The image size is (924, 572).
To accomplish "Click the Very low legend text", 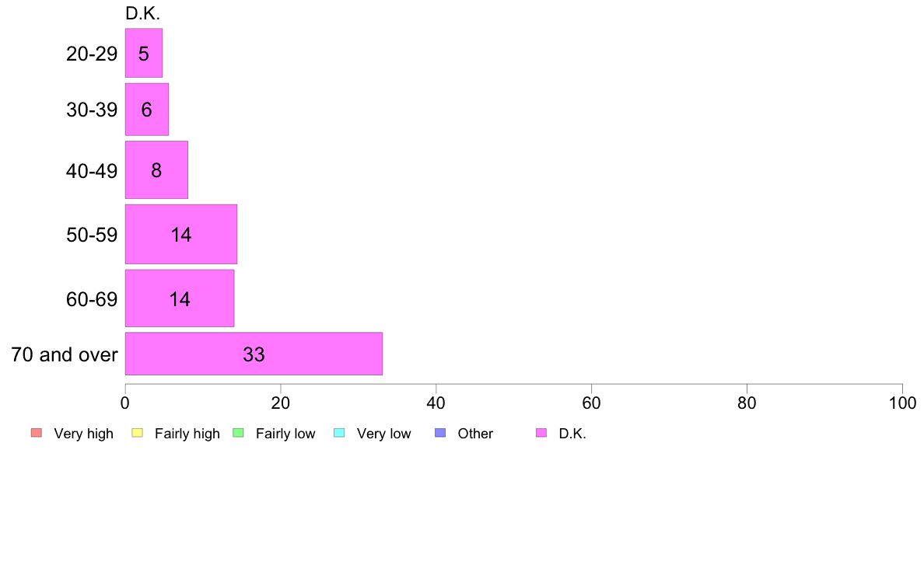I will (x=383, y=434).
